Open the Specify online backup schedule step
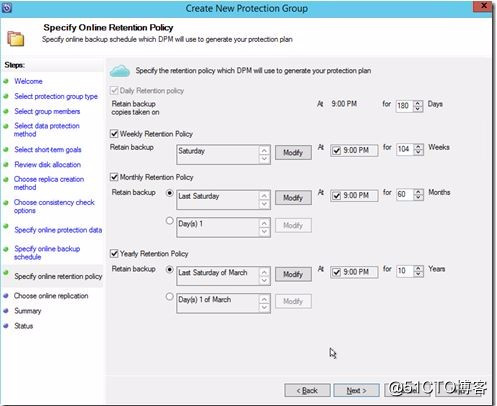 point(47,253)
